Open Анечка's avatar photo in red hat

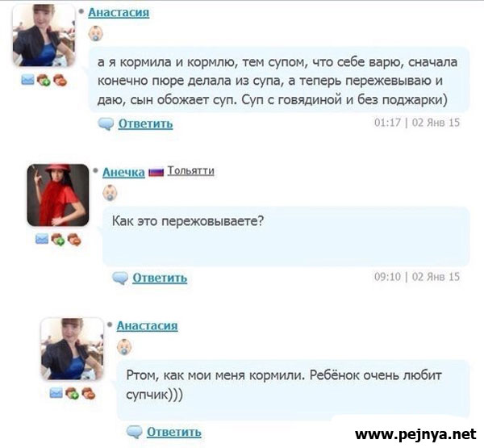coord(58,195)
